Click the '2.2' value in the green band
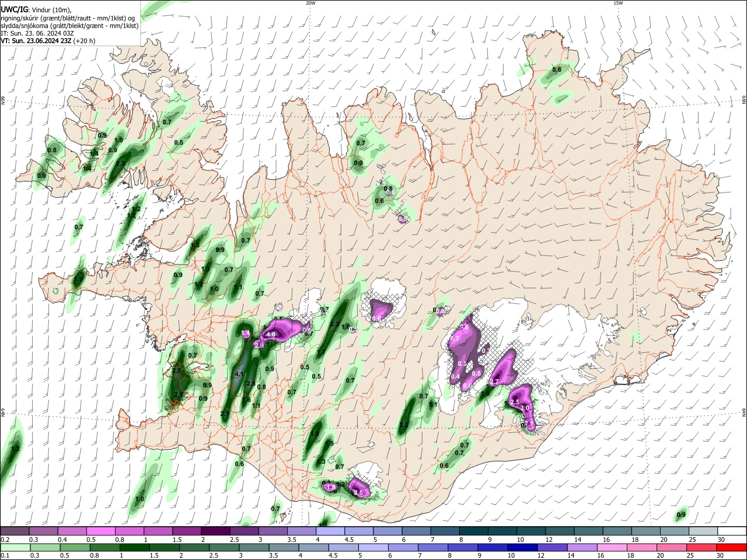Viewport: 747px width, 560px height. pos(404,425)
